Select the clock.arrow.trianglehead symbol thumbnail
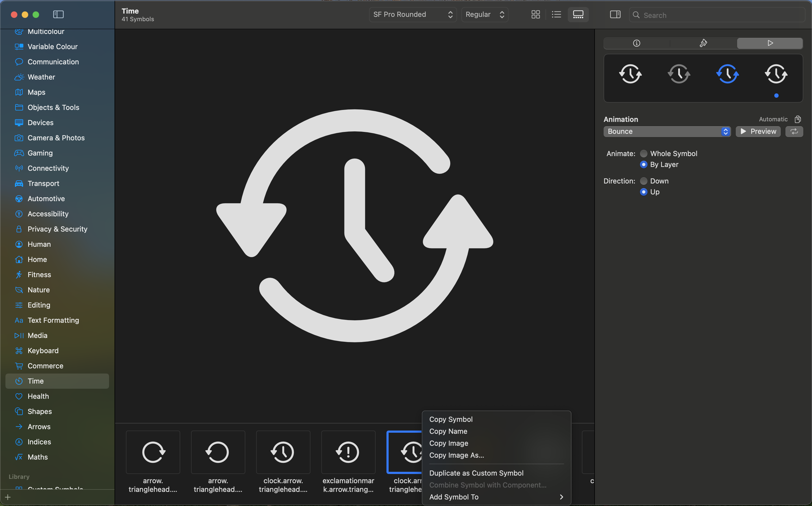Viewport: 812px width, 506px height. pyautogui.click(x=283, y=452)
